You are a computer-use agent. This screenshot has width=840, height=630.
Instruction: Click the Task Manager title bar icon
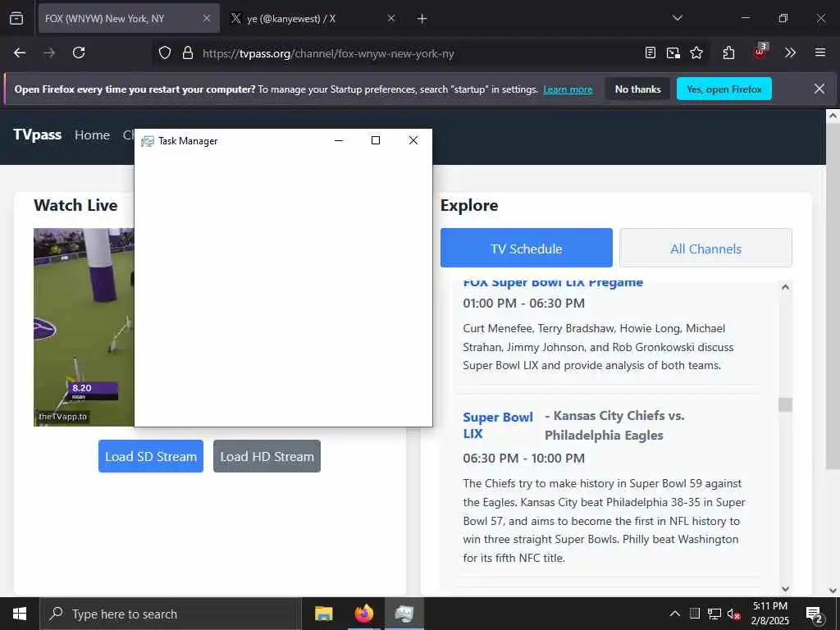(x=148, y=141)
